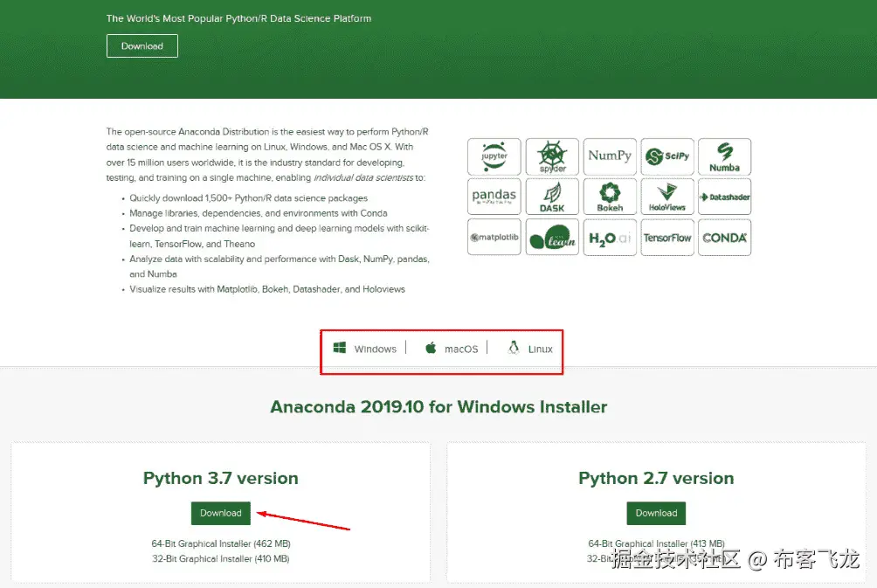The image size is (877, 588).
Task: Click the H2O.ai logo tile
Action: (x=610, y=238)
